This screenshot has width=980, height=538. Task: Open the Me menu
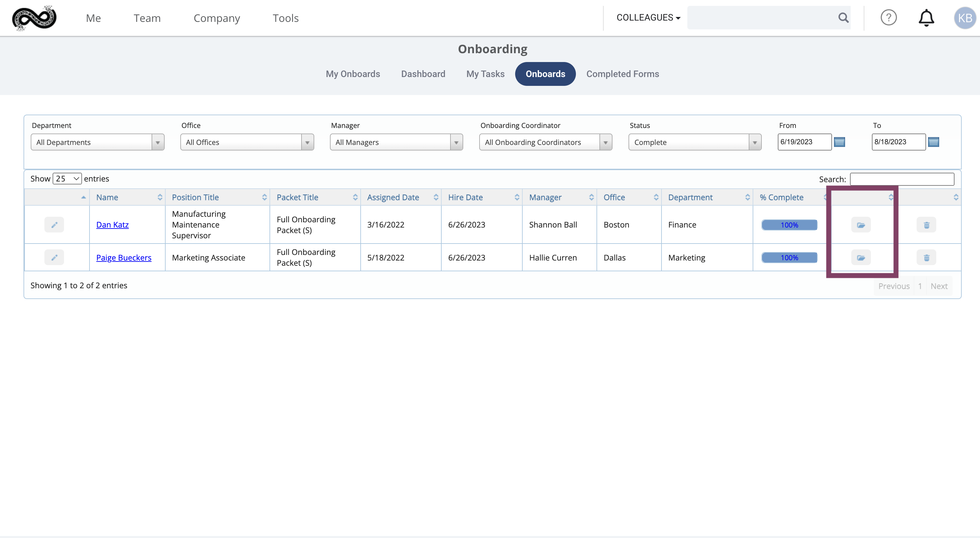[93, 18]
